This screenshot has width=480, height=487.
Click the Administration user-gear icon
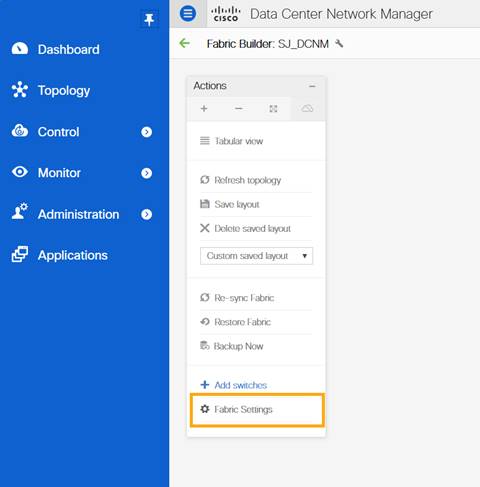tap(20, 212)
